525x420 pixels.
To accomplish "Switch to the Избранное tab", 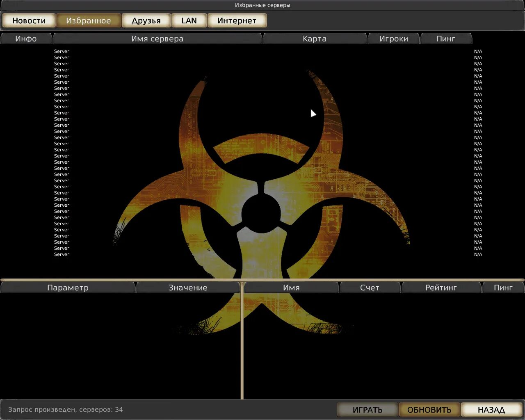I will (x=89, y=21).
